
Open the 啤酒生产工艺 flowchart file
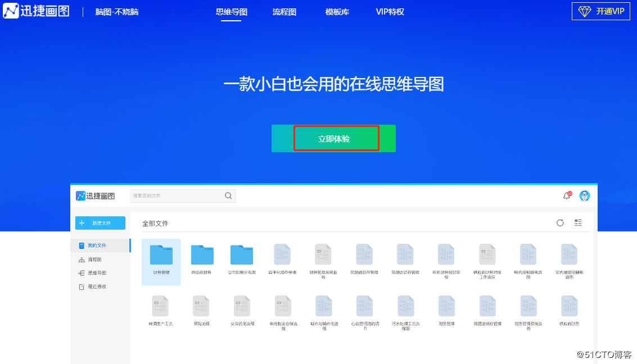[x=160, y=311]
